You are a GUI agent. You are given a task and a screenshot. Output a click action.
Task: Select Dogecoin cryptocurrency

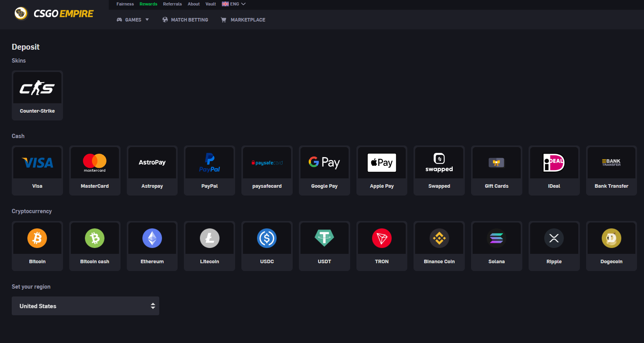612,246
